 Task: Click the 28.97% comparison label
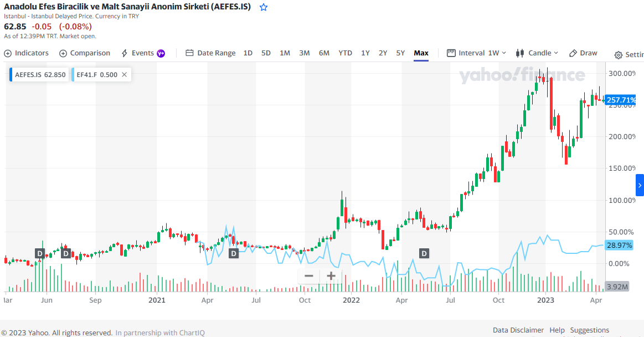619,246
